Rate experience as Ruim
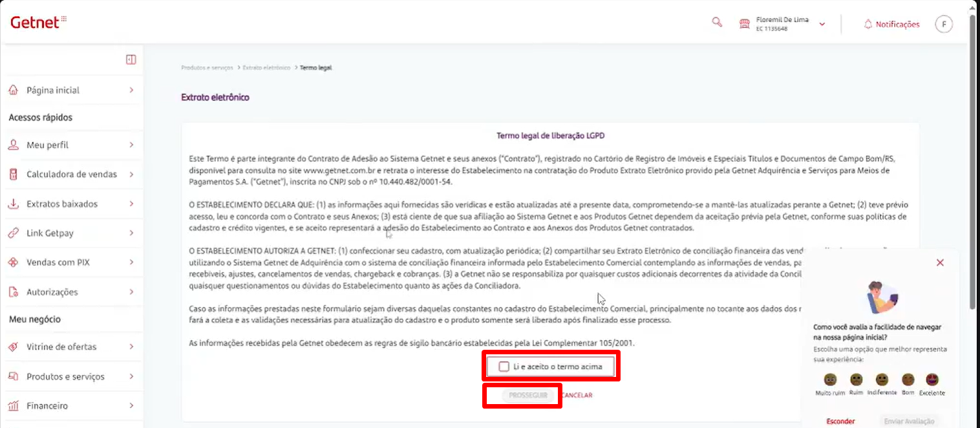Screen dimensions: 980x428 click(857, 380)
